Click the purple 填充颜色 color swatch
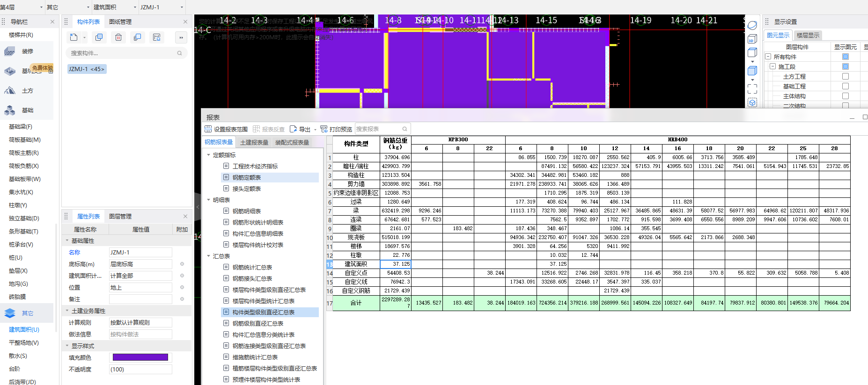Image resolution: width=868 pixels, height=385 pixels. pos(140,357)
